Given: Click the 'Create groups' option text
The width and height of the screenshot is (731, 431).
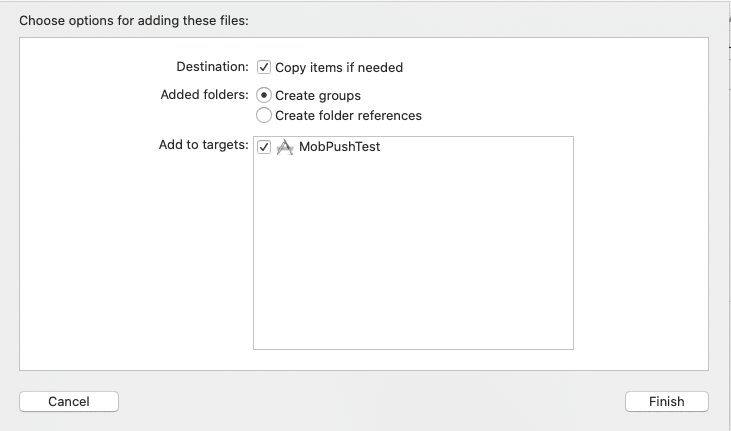Looking at the screenshot, I should [x=318, y=96].
